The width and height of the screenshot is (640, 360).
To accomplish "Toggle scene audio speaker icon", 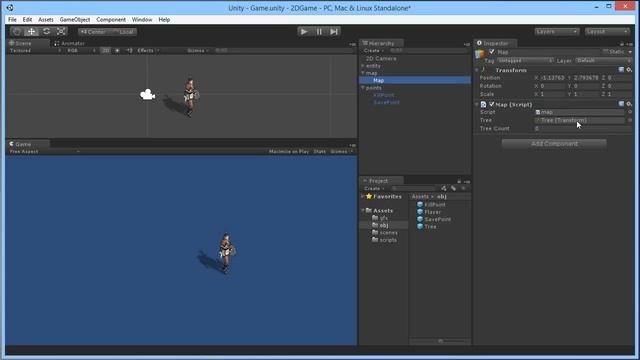I will pos(129,51).
